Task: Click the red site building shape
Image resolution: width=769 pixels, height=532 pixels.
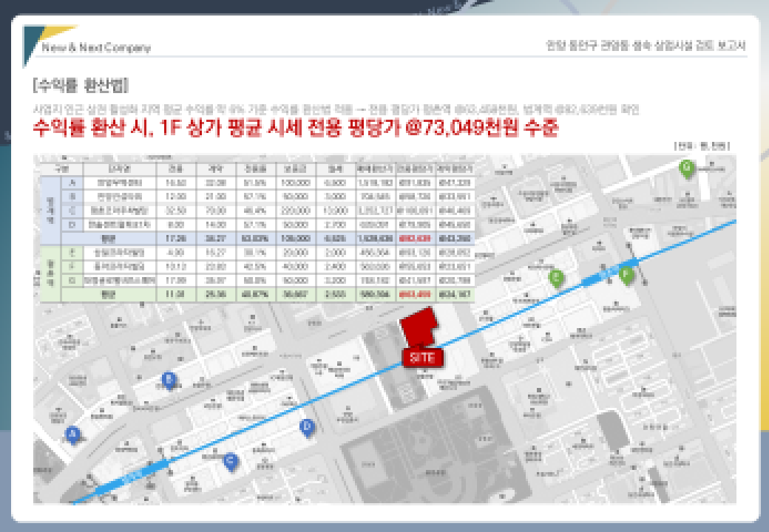Action: [419, 327]
